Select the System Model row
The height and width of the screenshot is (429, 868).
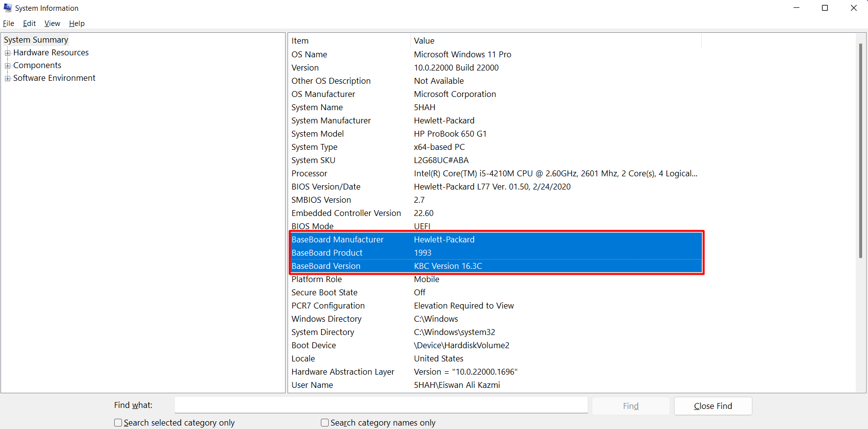click(x=496, y=134)
